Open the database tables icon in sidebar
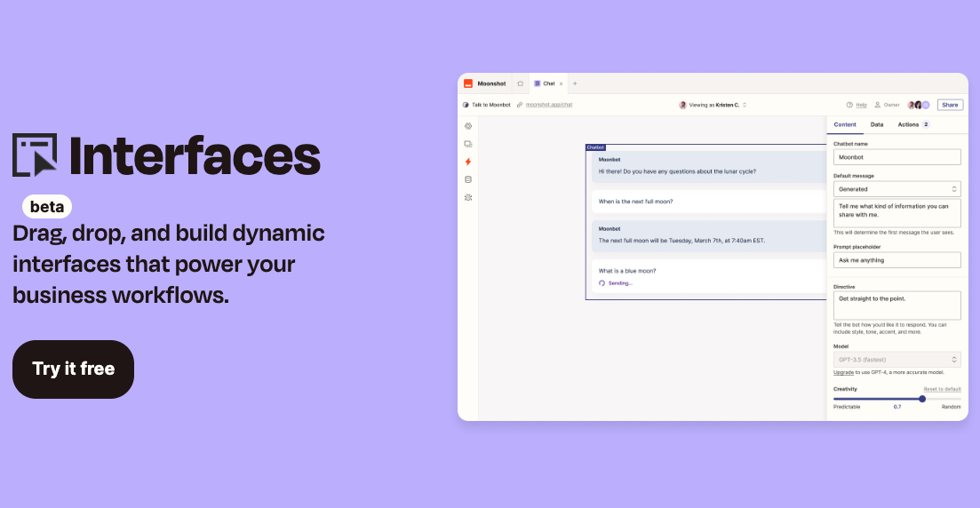The width and height of the screenshot is (980, 508). [x=468, y=179]
